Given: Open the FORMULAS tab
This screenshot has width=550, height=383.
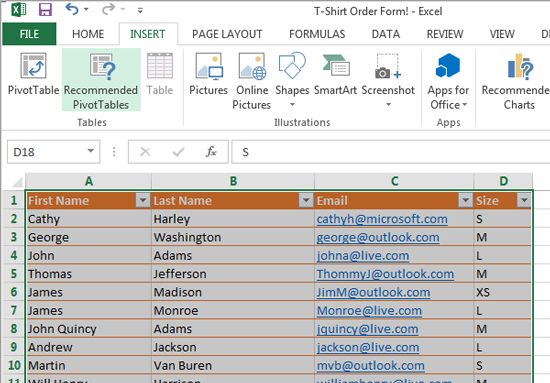Looking at the screenshot, I should click(317, 34).
